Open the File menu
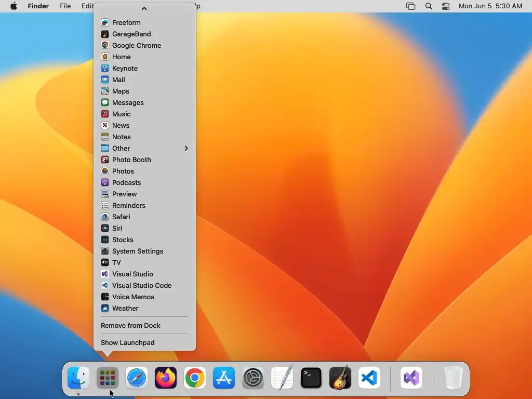The image size is (532, 399). pos(65,6)
